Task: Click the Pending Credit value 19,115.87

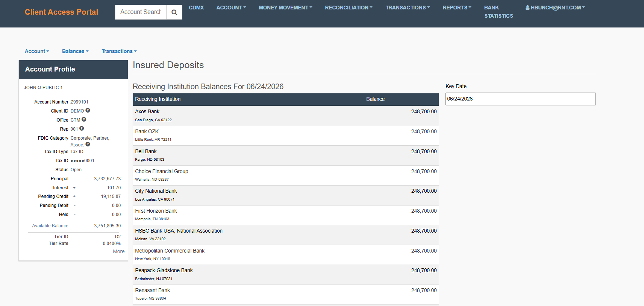Action: tap(111, 196)
